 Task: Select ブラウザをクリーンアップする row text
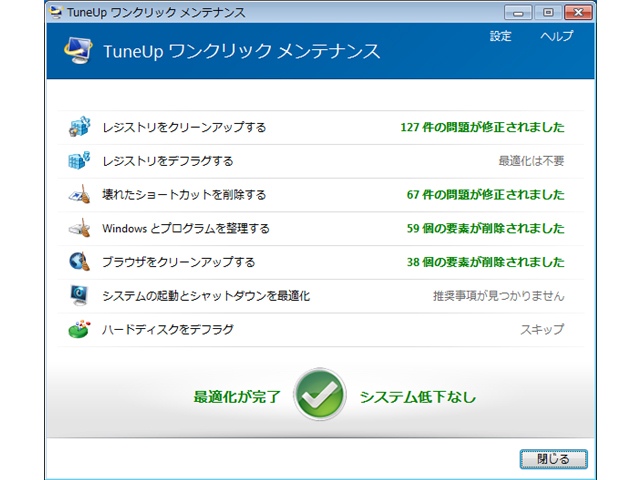(179, 262)
